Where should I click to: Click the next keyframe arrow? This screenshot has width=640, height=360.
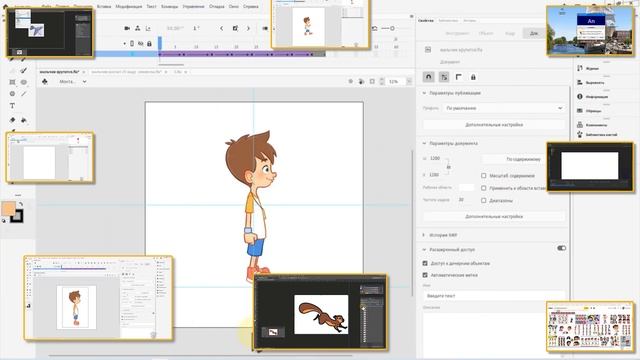coord(248,28)
